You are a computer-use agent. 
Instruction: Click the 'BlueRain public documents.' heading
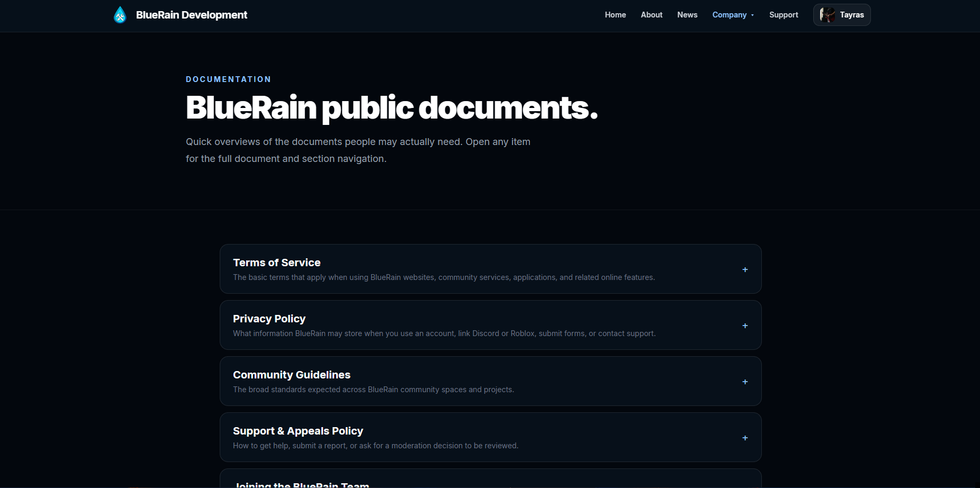[x=392, y=108]
